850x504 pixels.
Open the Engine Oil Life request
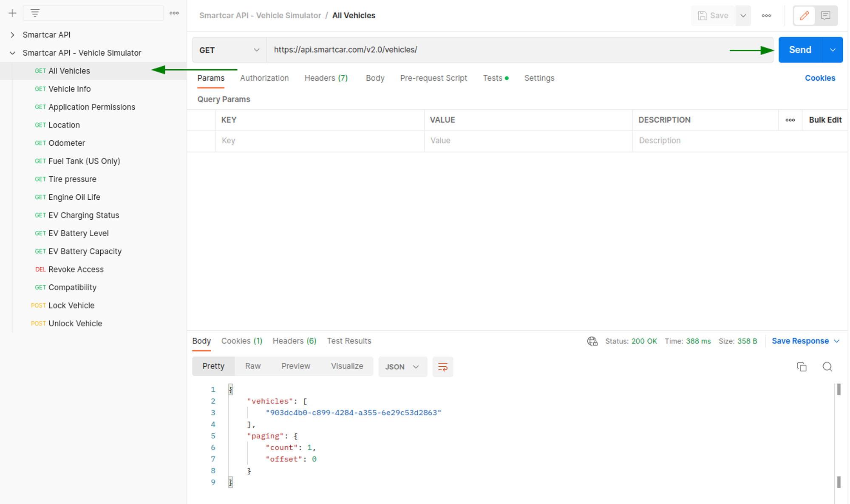(93, 197)
